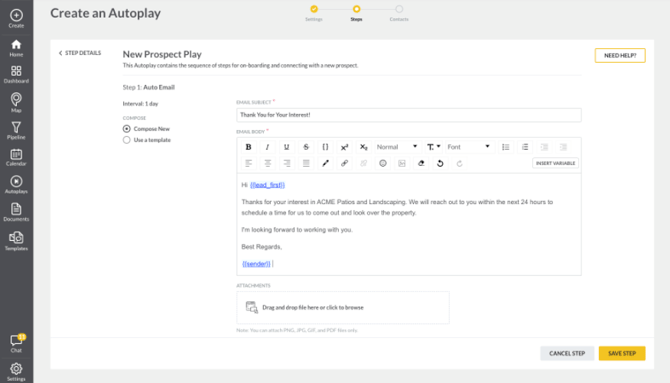Select the Compose New radio button
The height and width of the screenshot is (383, 670).
(126, 129)
